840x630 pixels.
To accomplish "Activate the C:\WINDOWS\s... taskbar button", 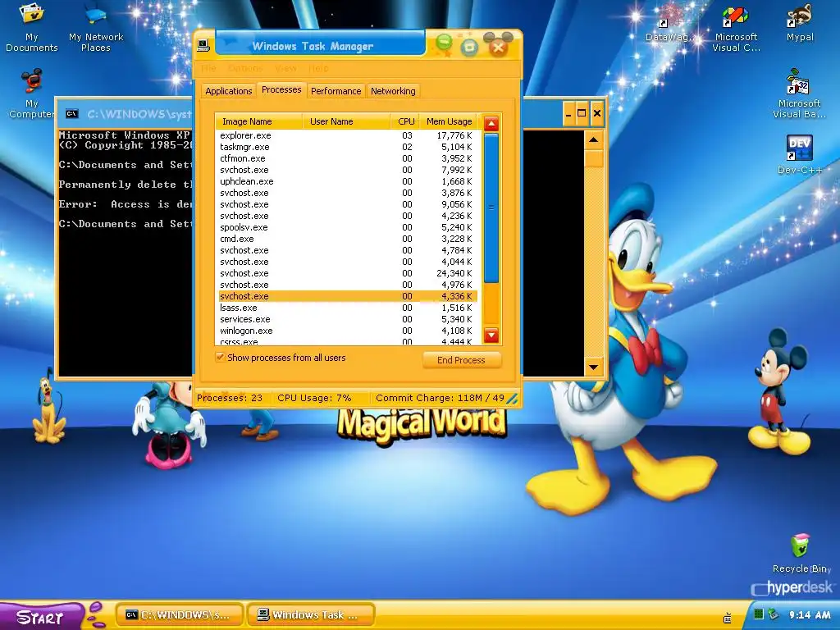I will [180, 615].
